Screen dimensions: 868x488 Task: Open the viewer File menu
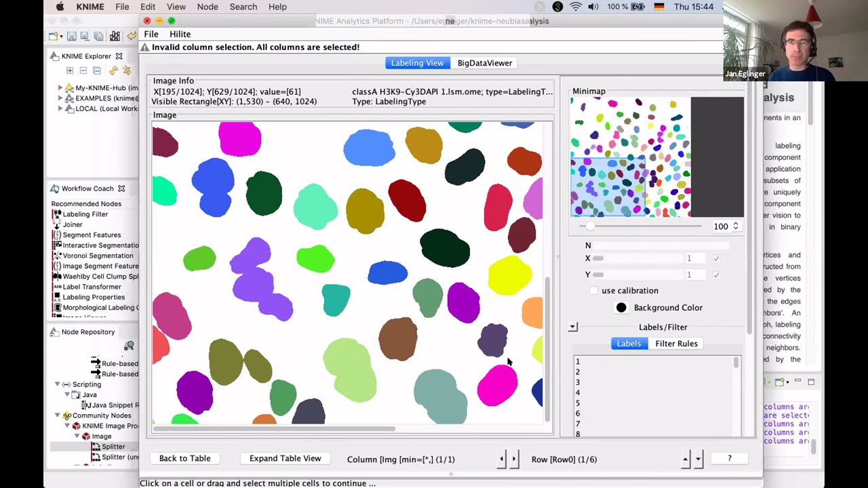pyautogui.click(x=151, y=34)
